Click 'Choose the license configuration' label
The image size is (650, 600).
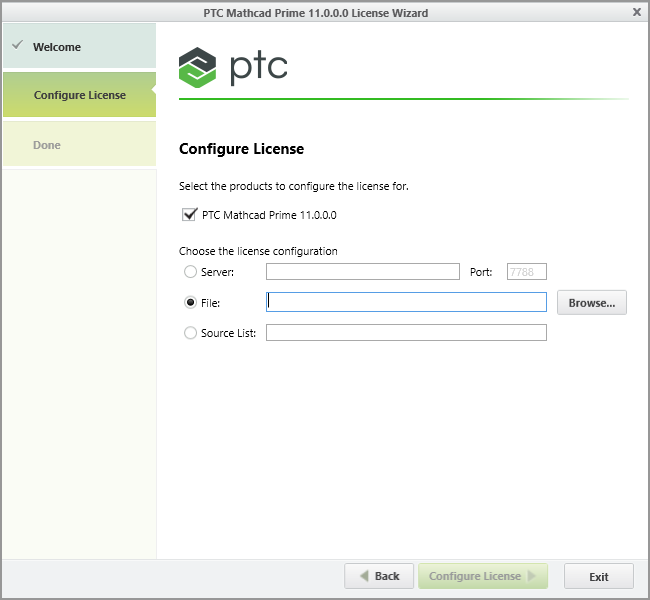click(258, 251)
